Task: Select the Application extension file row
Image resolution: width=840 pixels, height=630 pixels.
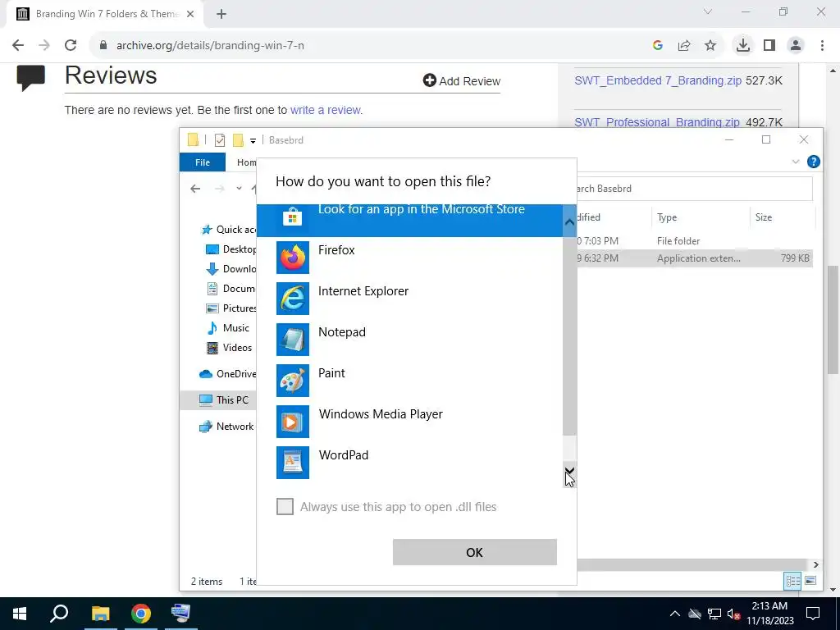Action: (695, 258)
